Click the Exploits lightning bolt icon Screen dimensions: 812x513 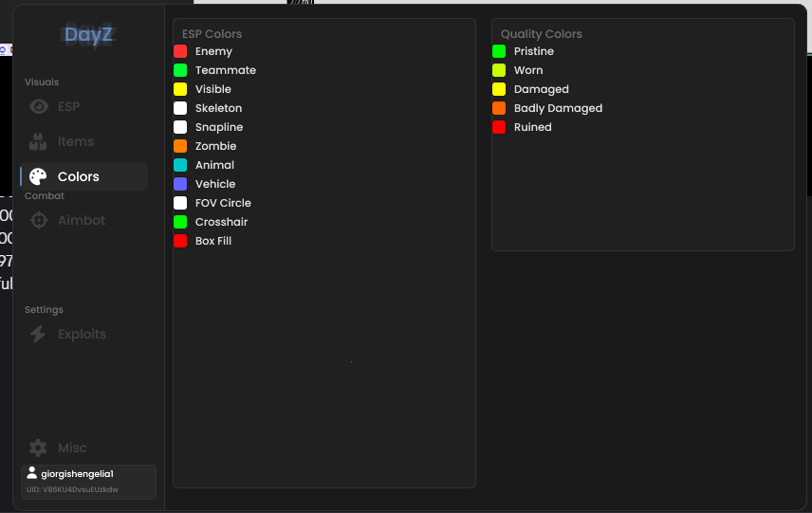[x=38, y=335]
